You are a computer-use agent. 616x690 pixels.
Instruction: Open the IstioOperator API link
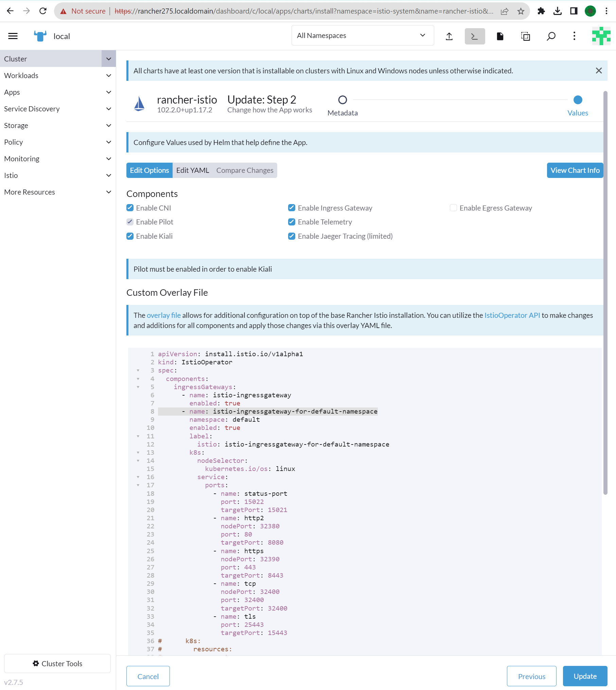click(x=512, y=315)
